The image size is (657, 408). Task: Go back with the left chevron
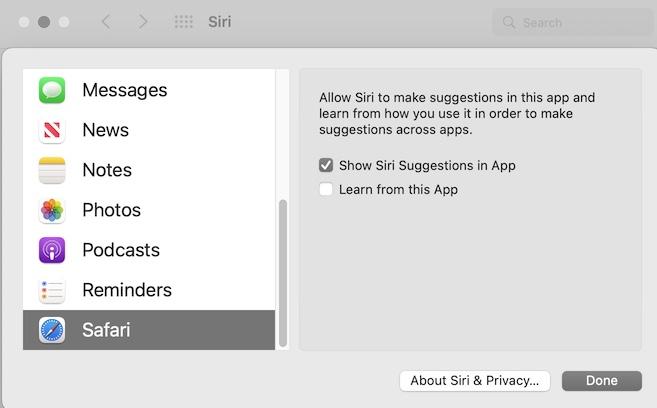click(x=106, y=21)
